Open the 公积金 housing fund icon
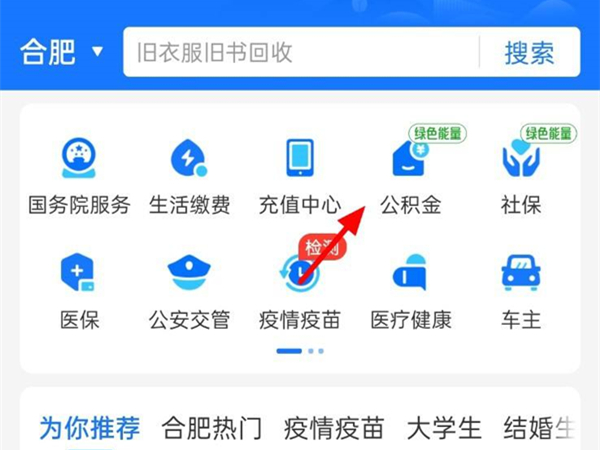The image size is (600, 450). click(410, 158)
